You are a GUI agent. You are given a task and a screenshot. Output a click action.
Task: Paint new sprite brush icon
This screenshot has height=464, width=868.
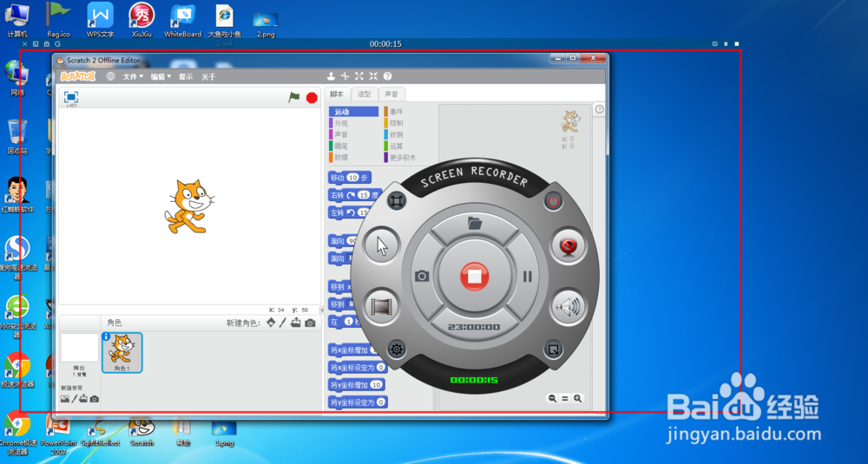click(282, 323)
